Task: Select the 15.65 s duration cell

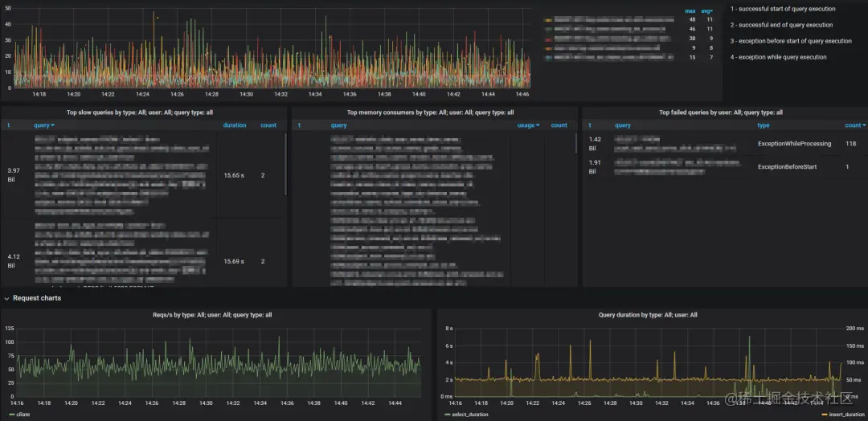Action: click(235, 175)
